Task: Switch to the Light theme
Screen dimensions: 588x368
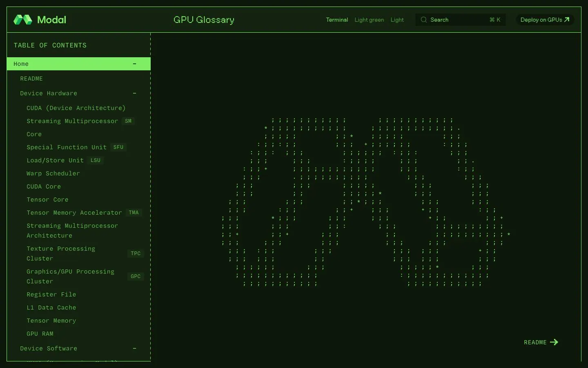Action: pos(397,20)
